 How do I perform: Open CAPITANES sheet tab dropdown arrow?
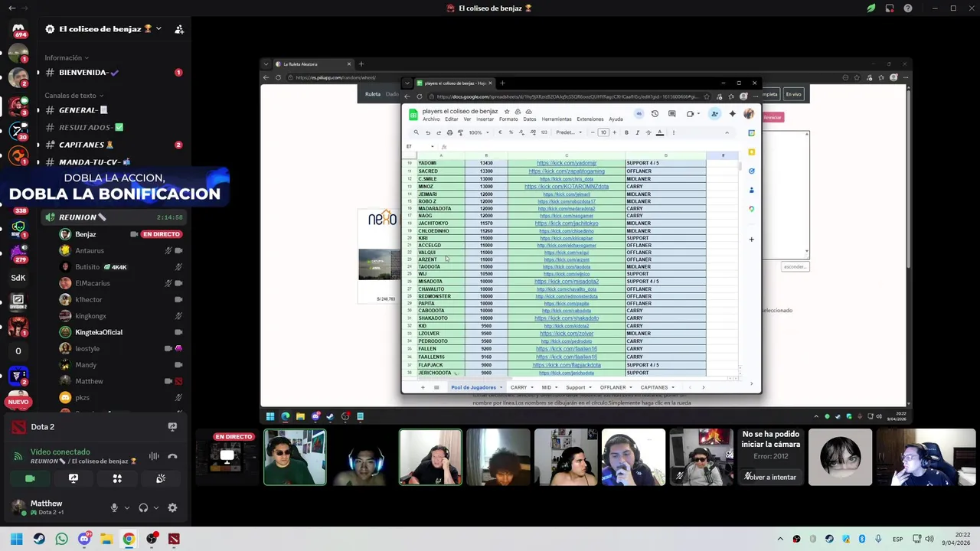(x=674, y=387)
